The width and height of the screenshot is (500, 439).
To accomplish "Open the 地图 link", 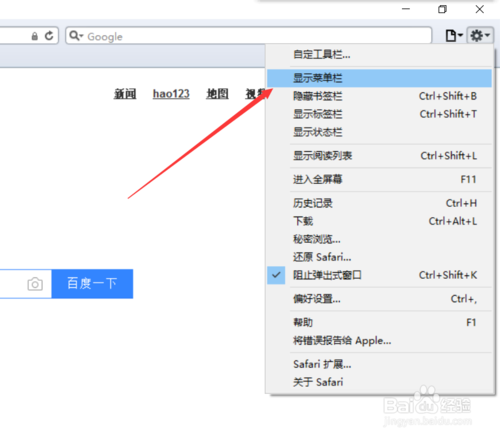I will (217, 94).
